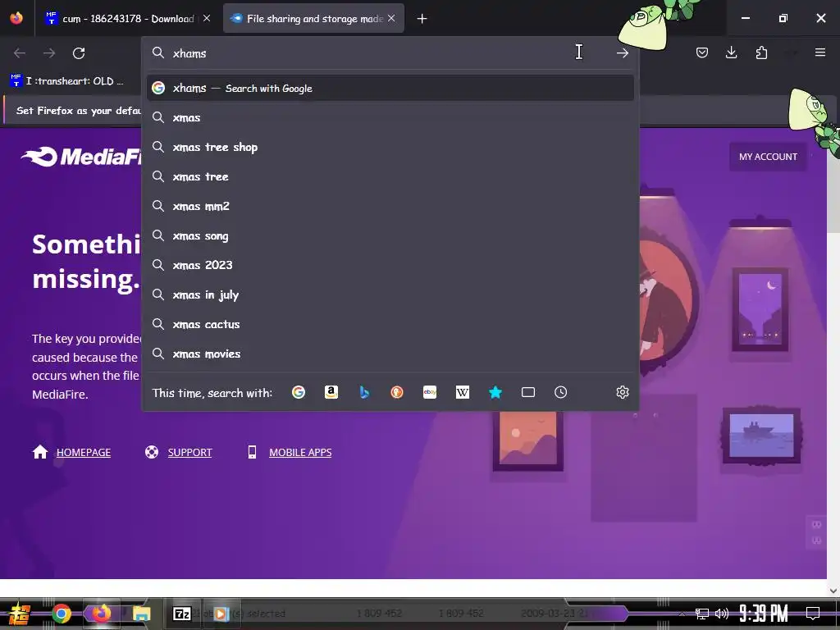Search this time with Wikipedia icon
This screenshot has width=840, height=630.
(463, 392)
